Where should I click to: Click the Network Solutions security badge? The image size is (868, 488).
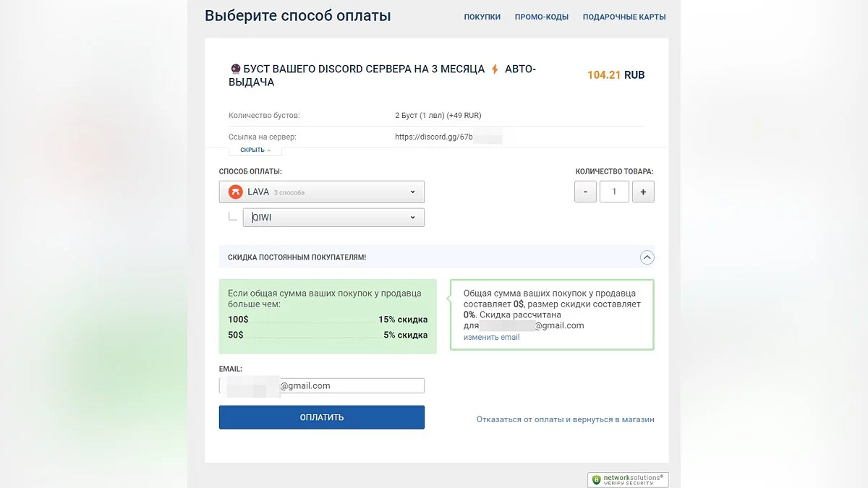(628, 479)
